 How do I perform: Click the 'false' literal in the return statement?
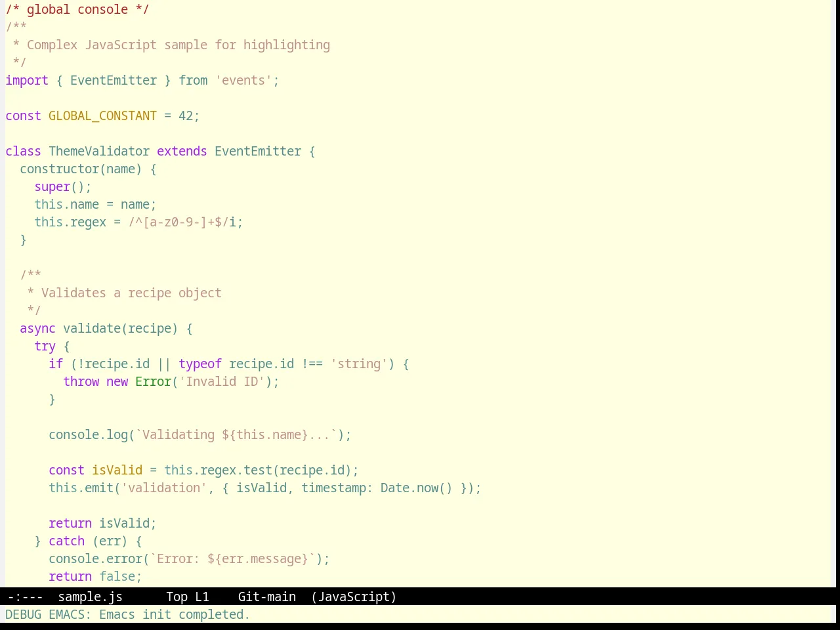117,576
